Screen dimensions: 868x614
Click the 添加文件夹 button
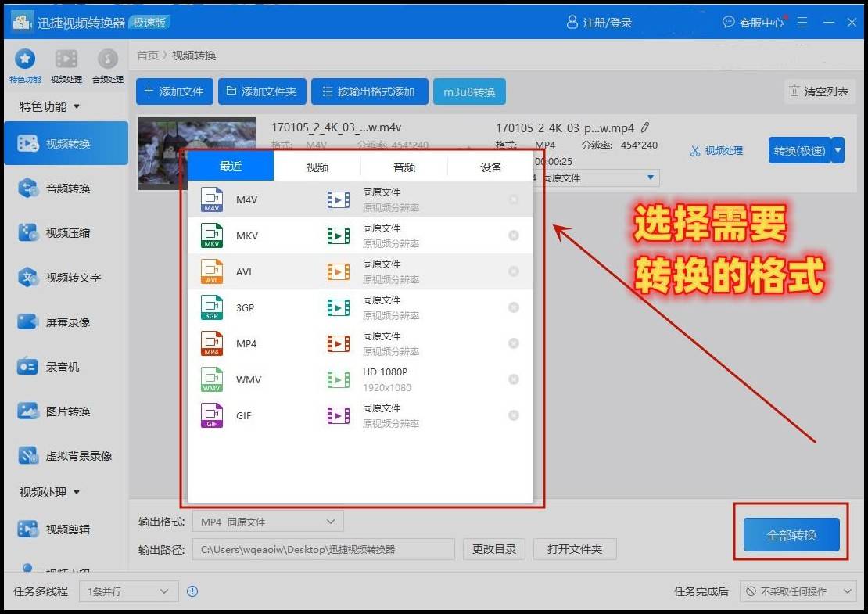(x=262, y=92)
